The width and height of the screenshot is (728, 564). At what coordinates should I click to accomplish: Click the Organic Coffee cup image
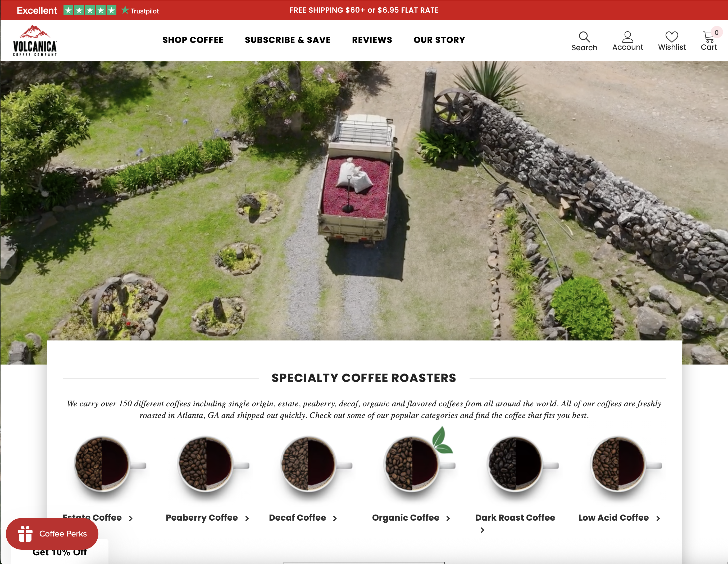[412, 464]
